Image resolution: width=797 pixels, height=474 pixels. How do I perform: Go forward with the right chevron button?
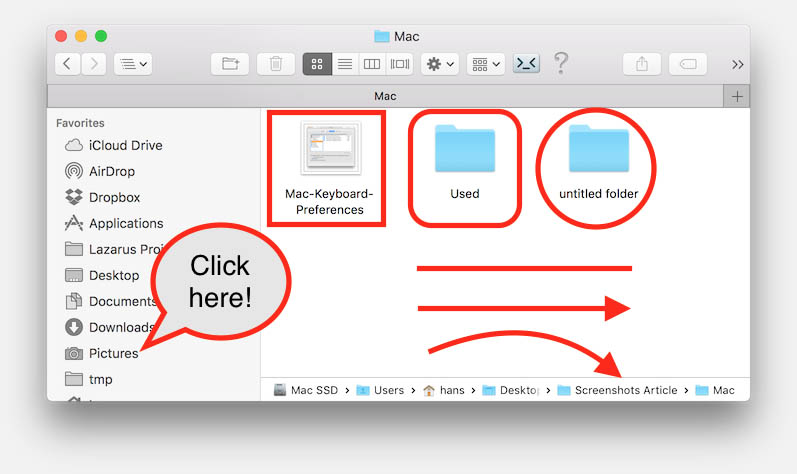pos(94,64)
